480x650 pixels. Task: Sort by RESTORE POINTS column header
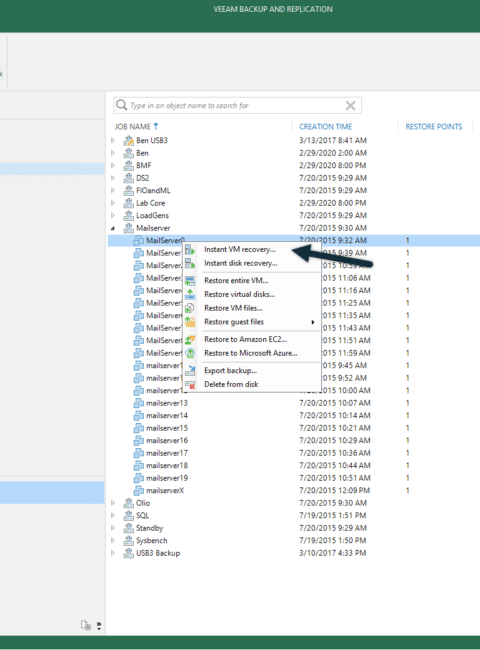(434, 126)
